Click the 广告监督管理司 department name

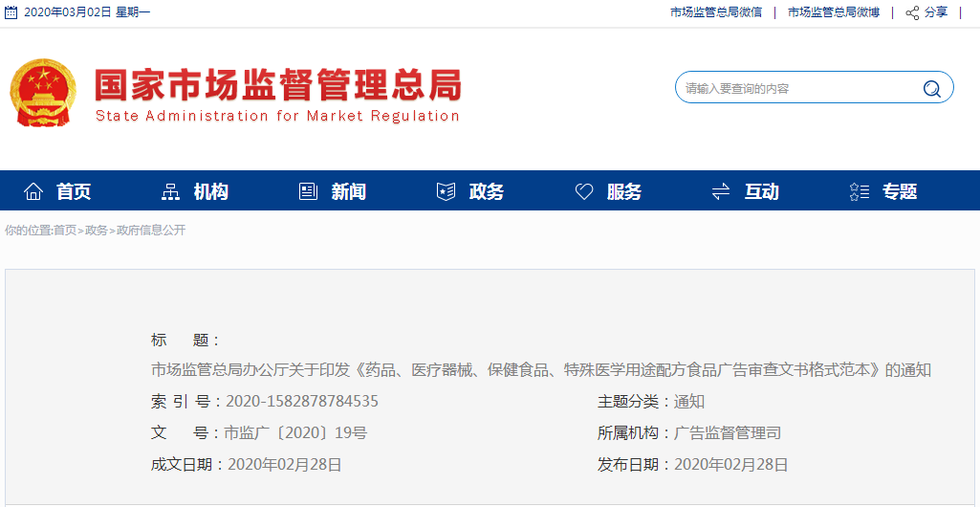(728, 433)
